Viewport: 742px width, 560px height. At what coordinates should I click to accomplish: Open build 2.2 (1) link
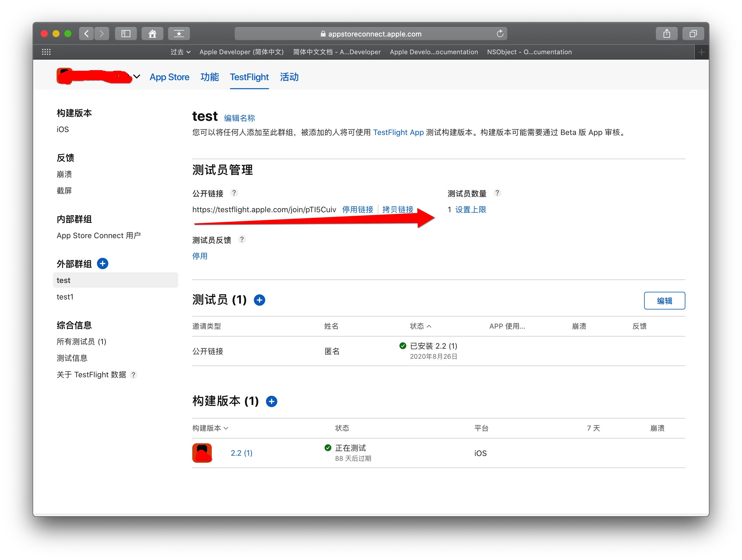(x=242, y=453)
